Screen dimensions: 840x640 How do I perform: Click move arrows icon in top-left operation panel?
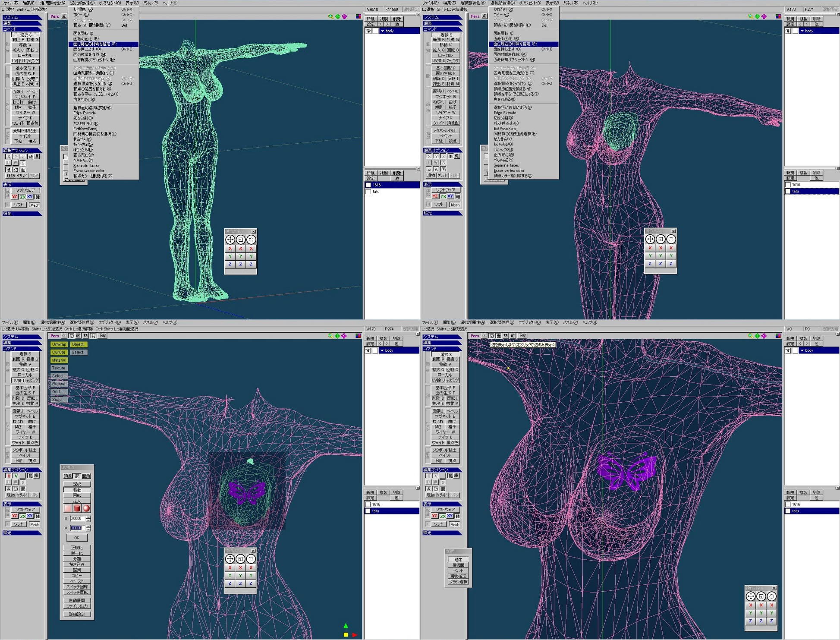[x=230, y=240]
